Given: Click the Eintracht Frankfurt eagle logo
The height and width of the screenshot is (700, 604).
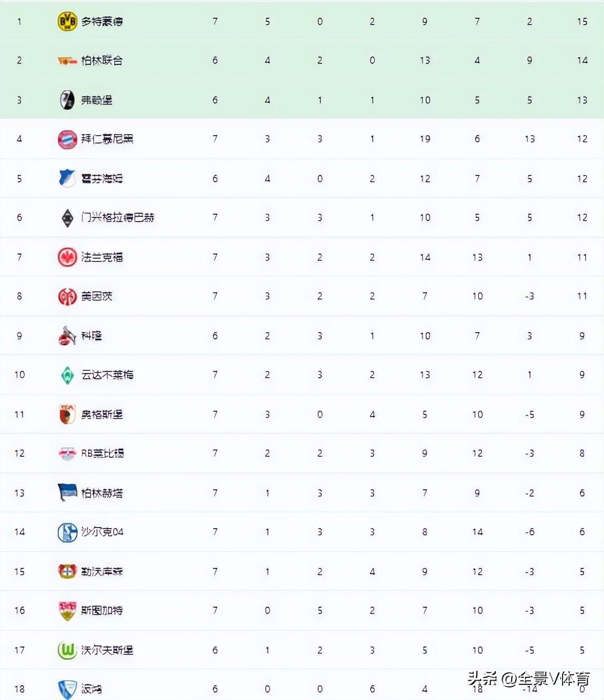Looking at the screenshot, I should pyautogui.click(x=67, y=257).
